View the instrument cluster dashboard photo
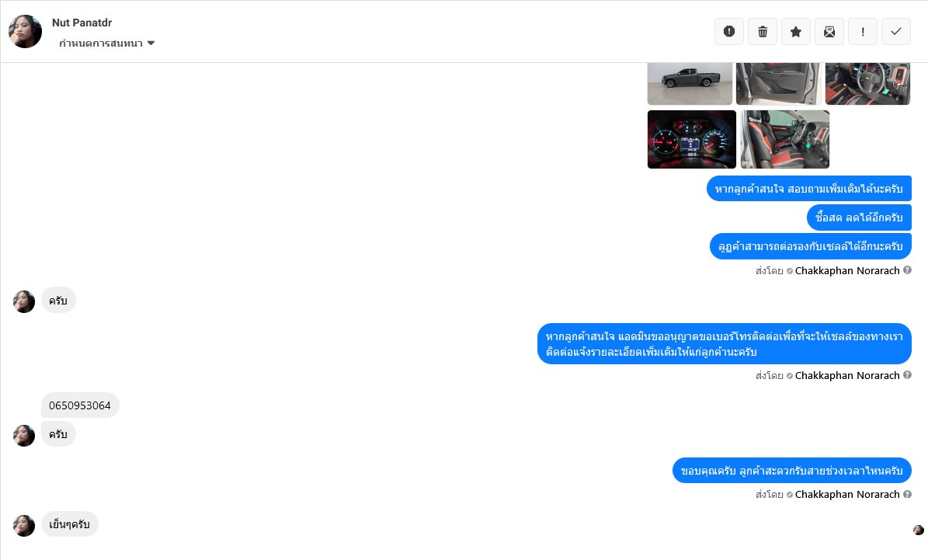The height and width of the screenshot is (560, 928). (x=692, y=139)
